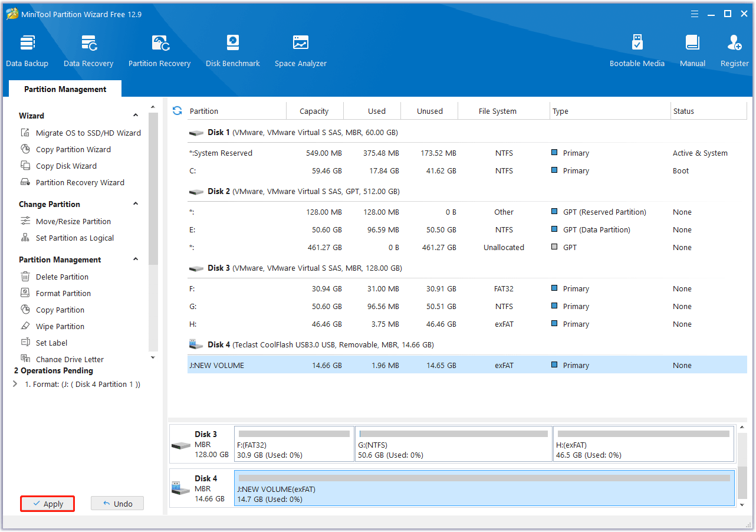756x532 pixels.
Task: Click the disk map scroll down arrow
Action: tap(742, 505)
